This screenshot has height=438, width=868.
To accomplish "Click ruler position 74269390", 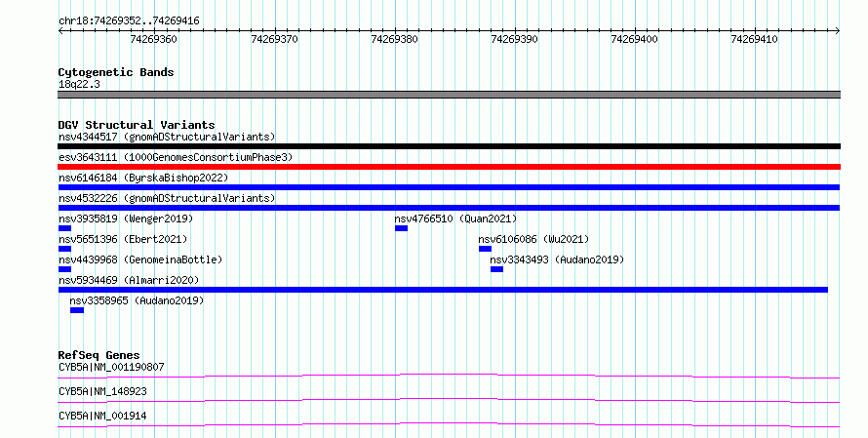I will [514, 39].
